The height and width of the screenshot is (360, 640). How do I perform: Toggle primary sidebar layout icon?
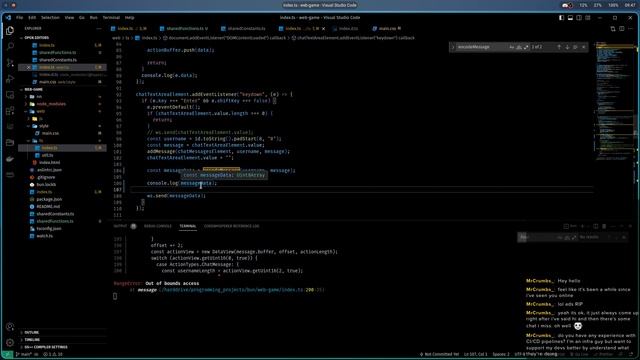(x=562, y=18)
